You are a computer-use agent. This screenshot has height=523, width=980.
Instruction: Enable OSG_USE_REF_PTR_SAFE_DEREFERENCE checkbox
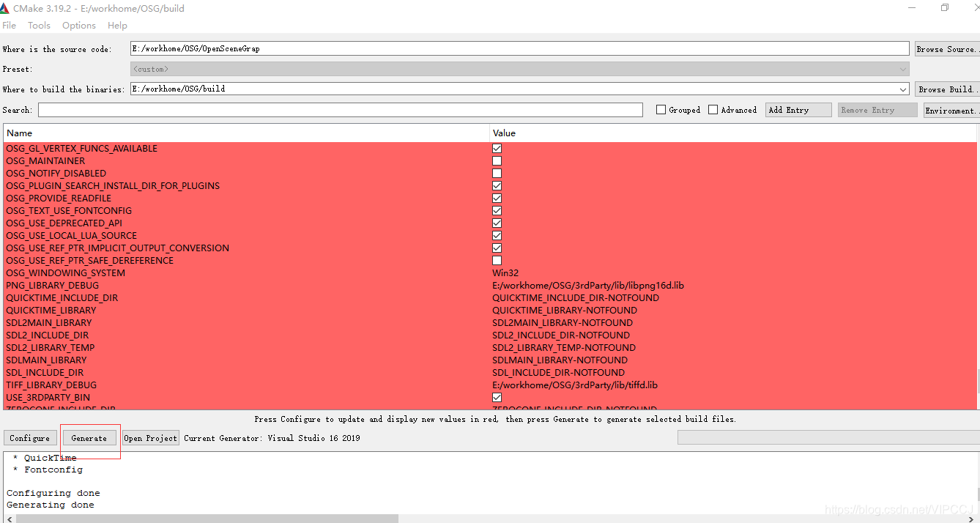[497, 261]
